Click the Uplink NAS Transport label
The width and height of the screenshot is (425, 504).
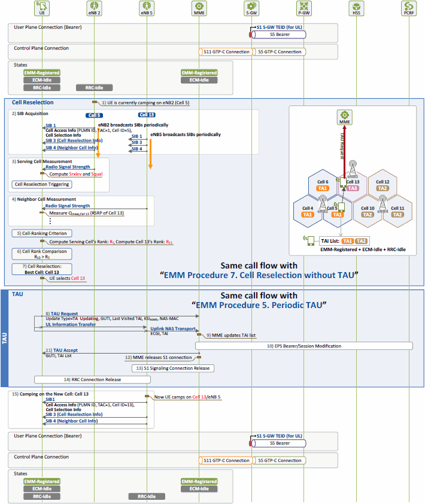click(173, 328)
